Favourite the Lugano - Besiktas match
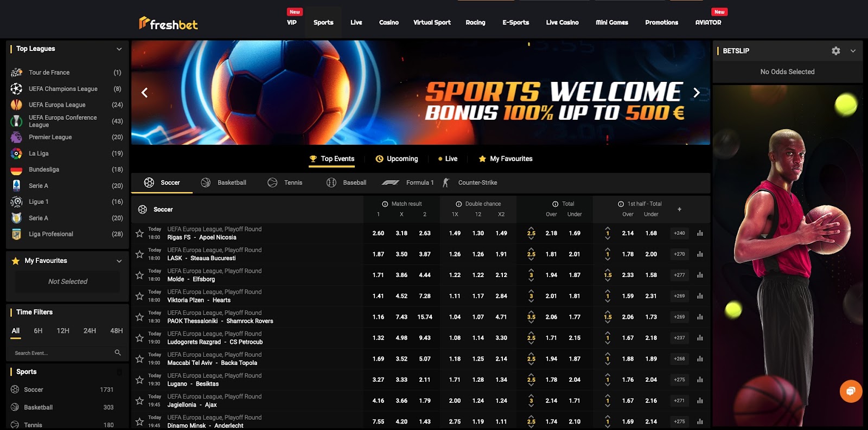 139,380
